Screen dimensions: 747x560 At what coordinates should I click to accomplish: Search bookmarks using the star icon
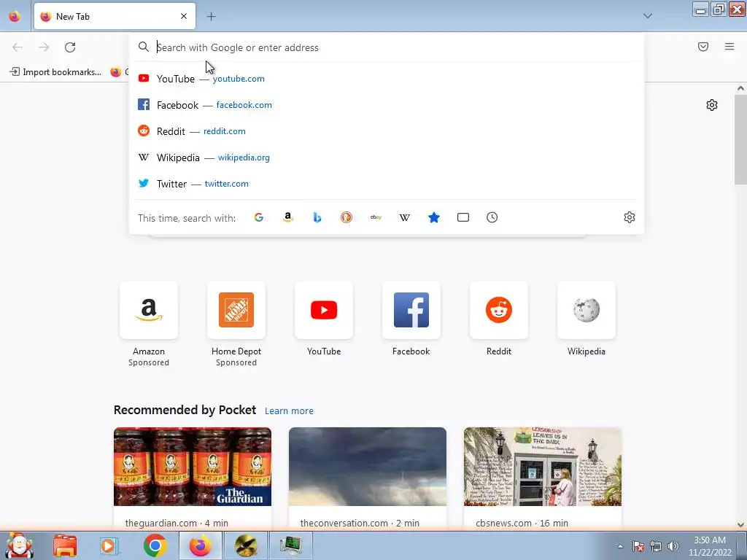[x=434, y=217]
